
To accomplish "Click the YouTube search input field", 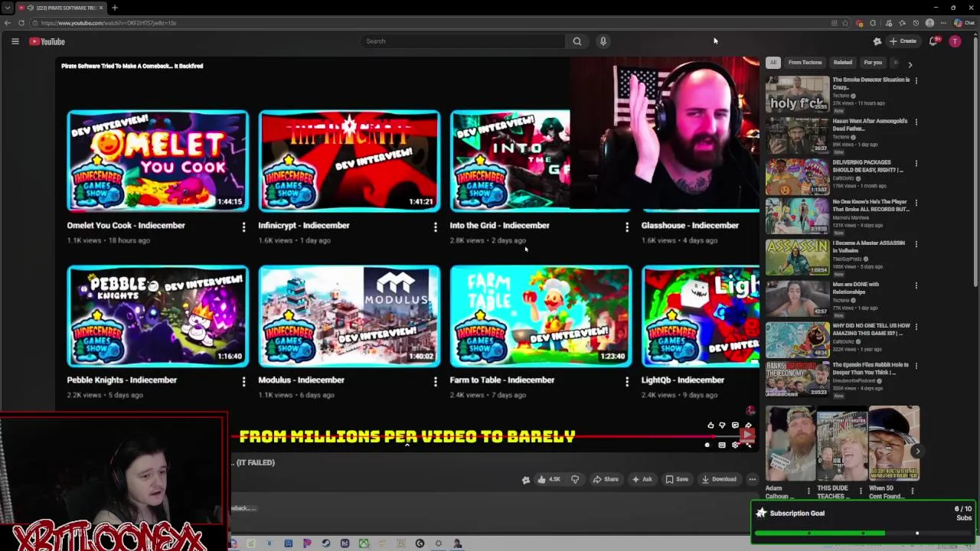I will click(x=463, y=41).
